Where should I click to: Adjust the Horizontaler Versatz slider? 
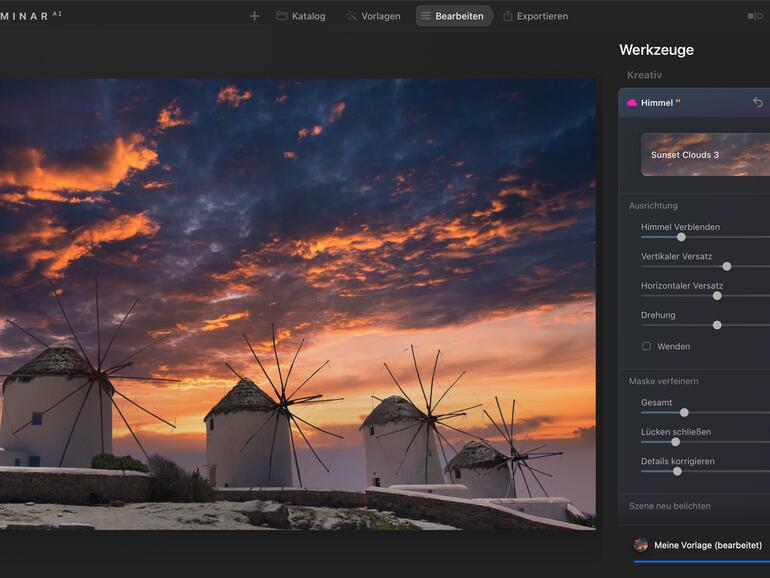pos(717,296)
